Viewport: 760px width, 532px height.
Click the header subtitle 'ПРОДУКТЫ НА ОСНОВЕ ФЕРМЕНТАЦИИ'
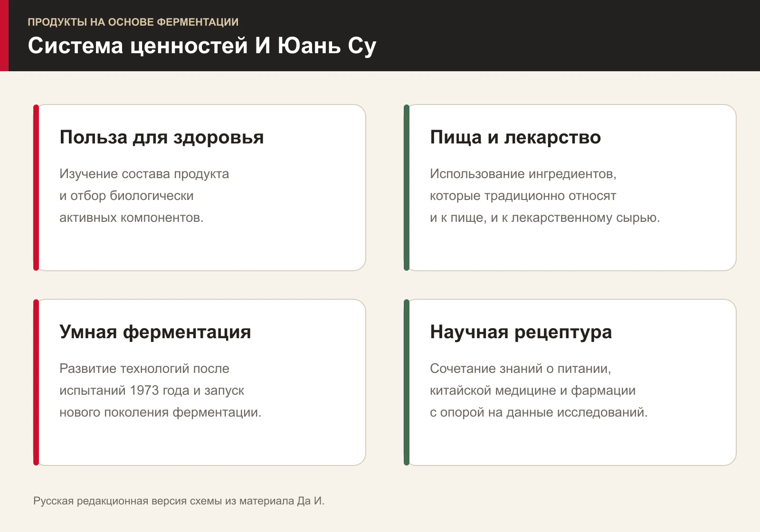tap(133, 22)
